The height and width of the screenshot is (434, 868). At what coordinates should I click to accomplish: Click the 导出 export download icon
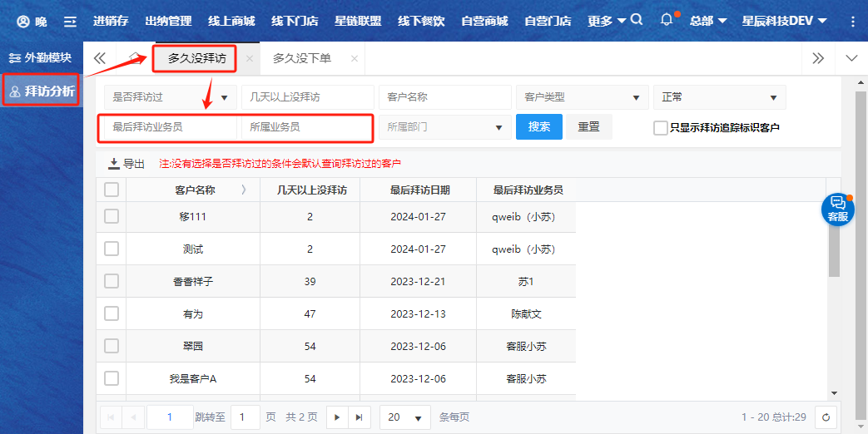pyautogui.click(x=114, y=164)
